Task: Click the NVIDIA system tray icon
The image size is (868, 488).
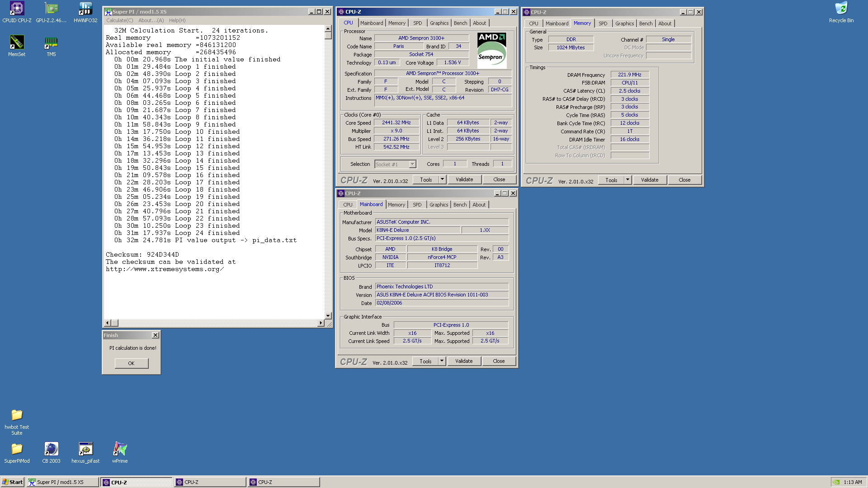Action: pyautogui.click(x=836, y=482)
